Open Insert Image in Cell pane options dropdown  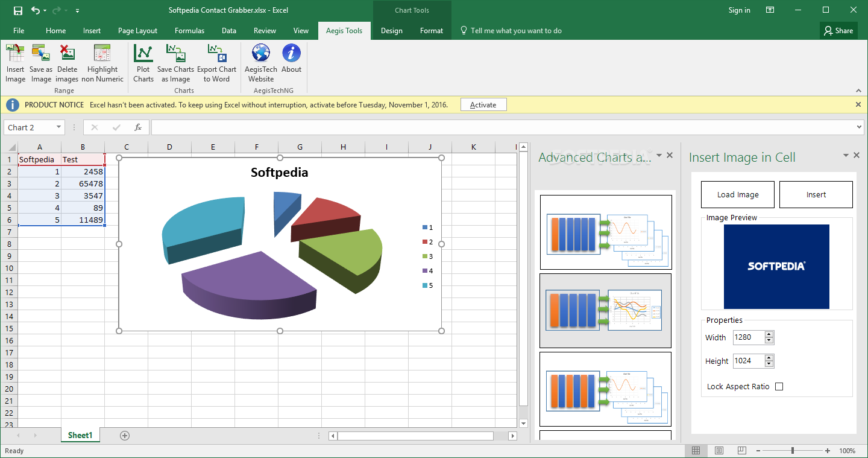click(846, 156)
